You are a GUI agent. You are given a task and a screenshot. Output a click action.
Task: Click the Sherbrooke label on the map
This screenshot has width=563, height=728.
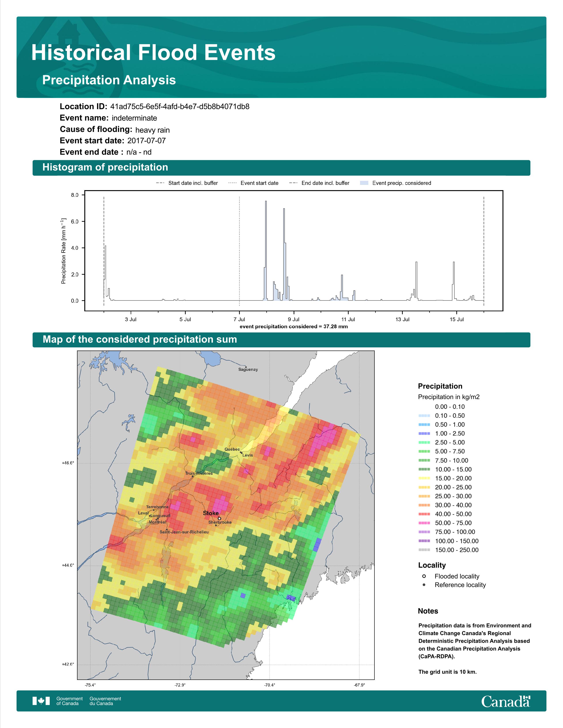coord(220,522)
